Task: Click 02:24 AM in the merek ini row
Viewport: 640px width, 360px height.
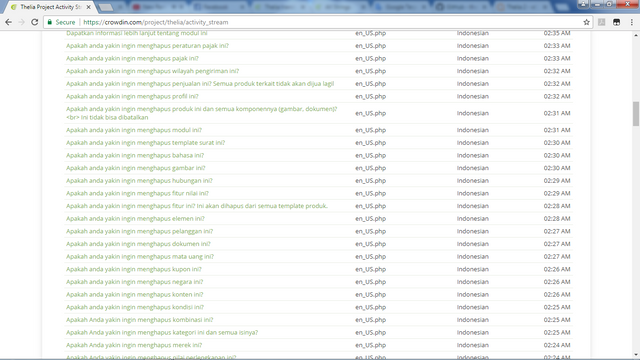Action: coord(557,345)
